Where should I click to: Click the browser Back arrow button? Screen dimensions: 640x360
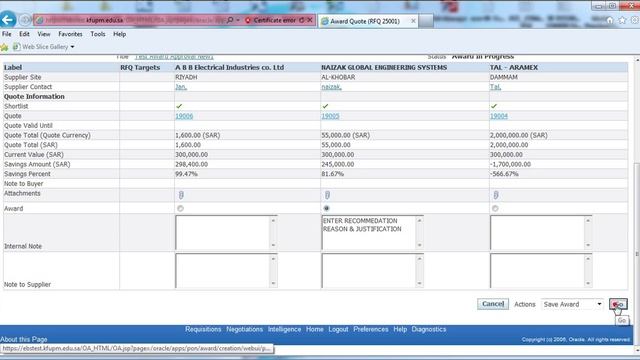(8, 20)
